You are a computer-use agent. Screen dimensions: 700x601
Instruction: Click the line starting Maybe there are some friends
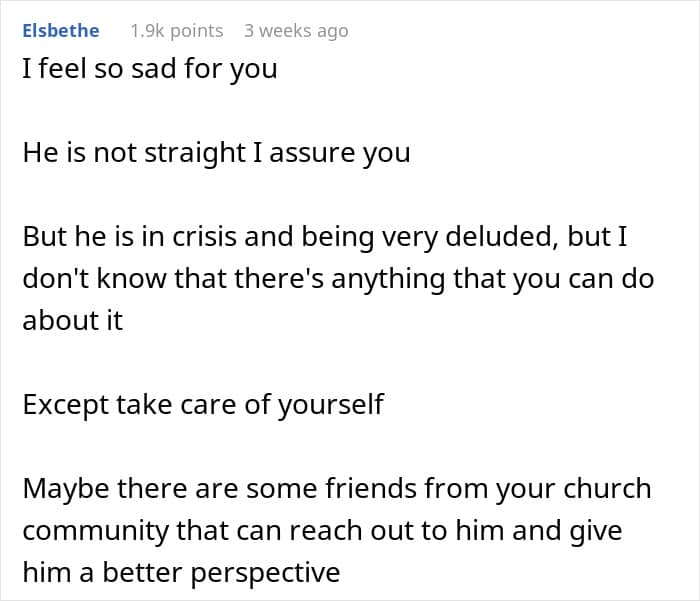tap(337, 488)
